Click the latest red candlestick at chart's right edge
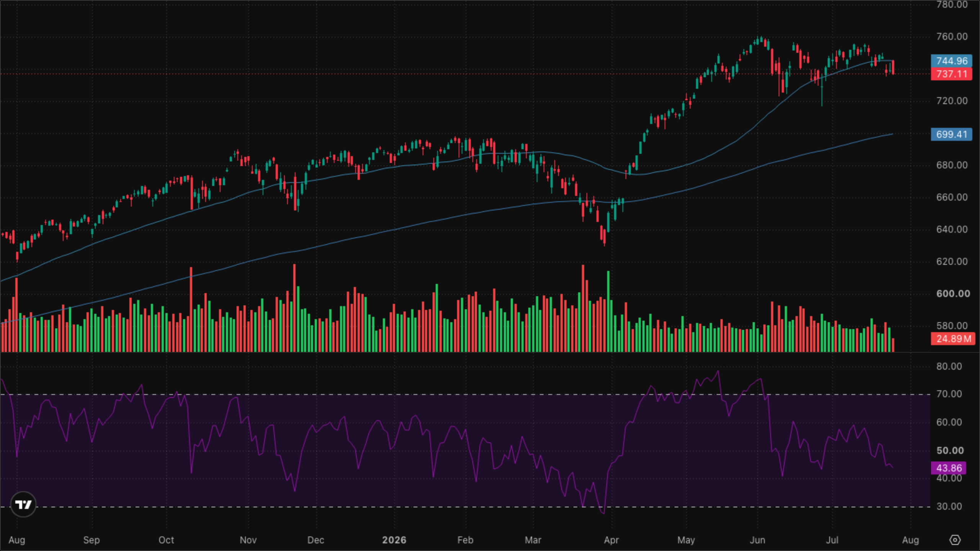Image resolution: width=980 pixels, height=551 pixels. pos(893,67)
